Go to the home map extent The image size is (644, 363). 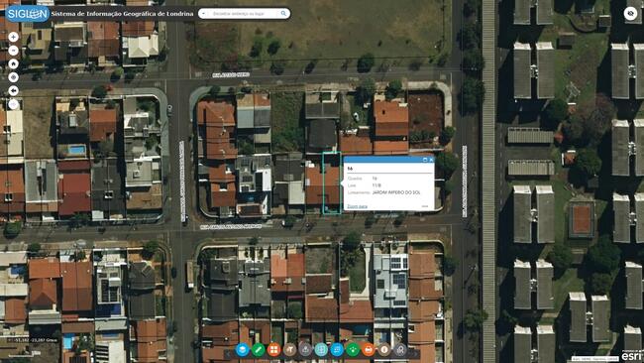tap(14, 63)
